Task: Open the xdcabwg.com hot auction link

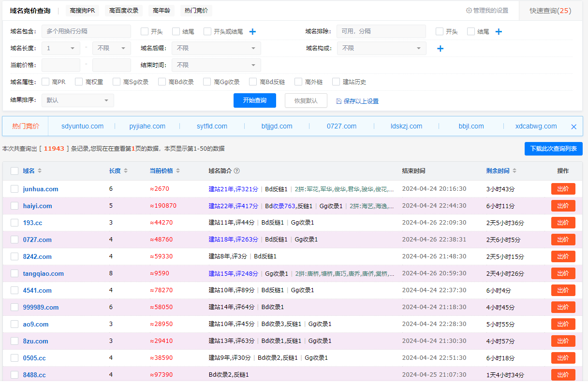Action: 536,126
